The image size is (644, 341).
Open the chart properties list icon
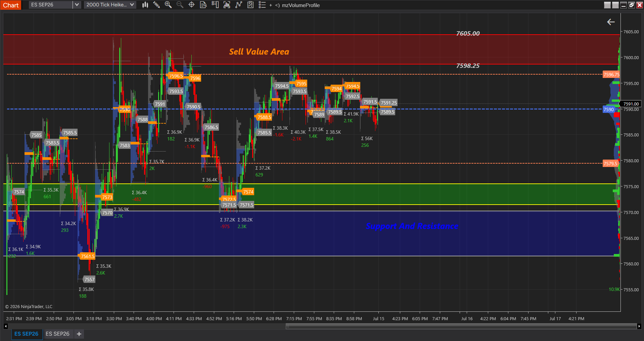coord(262,5)
